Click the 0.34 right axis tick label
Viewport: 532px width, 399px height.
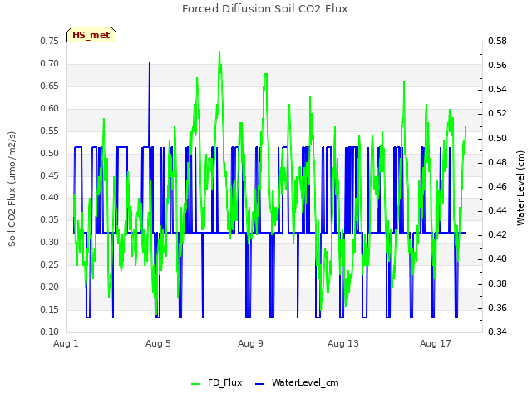pos(497,332)
